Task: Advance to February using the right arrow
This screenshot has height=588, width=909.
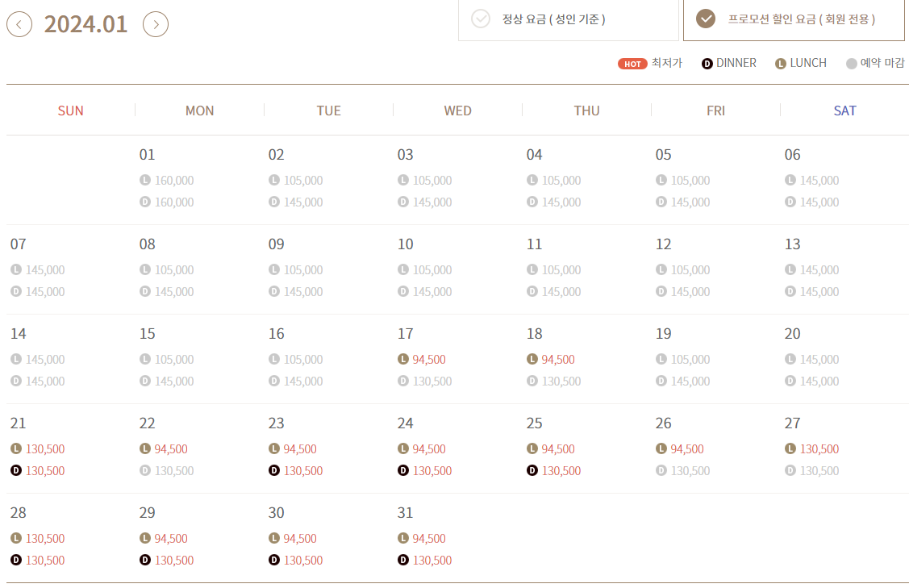Action: (155, 24)
